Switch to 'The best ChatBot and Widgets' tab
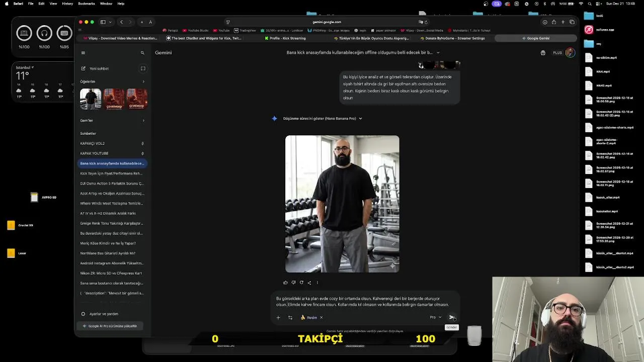This screenshot has height=362, width=644. point(203,38)
